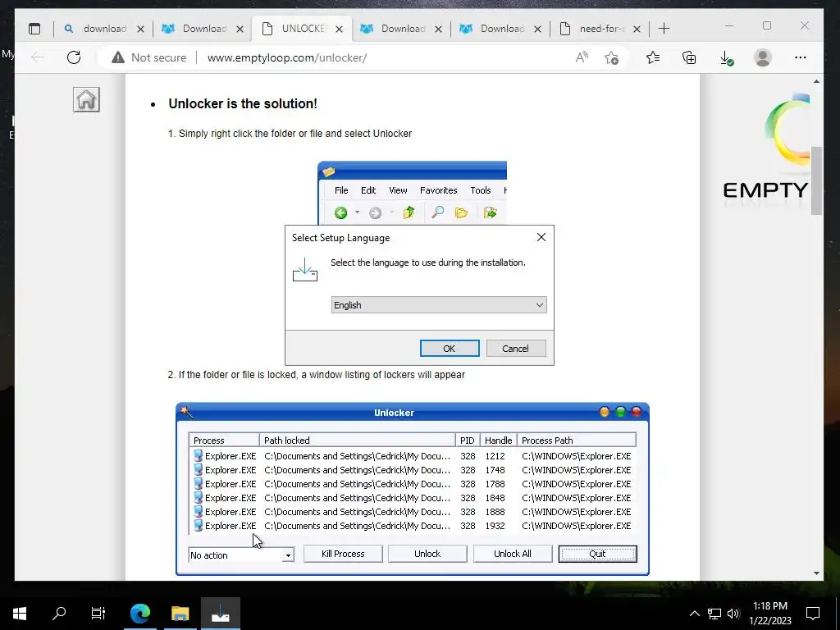The width and height of the screenshot is (840, 630).
Task: Open the notification center
Action: [813, 614]
